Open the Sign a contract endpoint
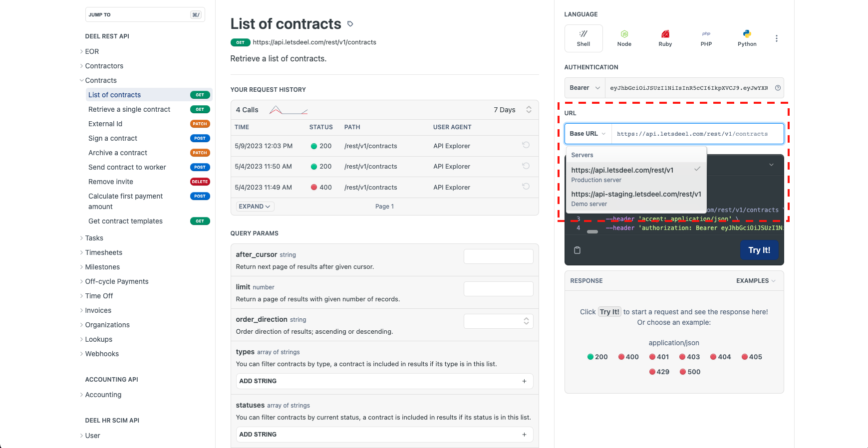The width and height of the screenshot is (868, 448). pos(149,138)
